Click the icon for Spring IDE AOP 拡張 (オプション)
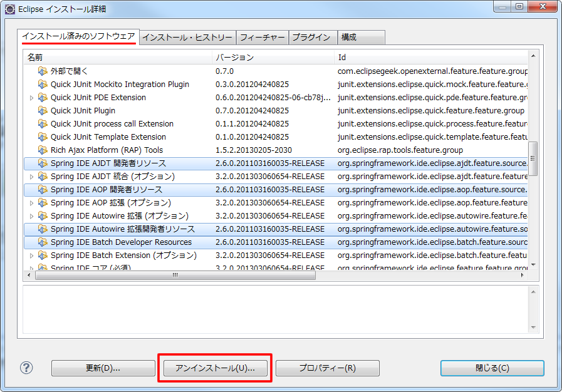Image resolution: width=562 pixels, height=392 pixels. [x=43, y=202]
